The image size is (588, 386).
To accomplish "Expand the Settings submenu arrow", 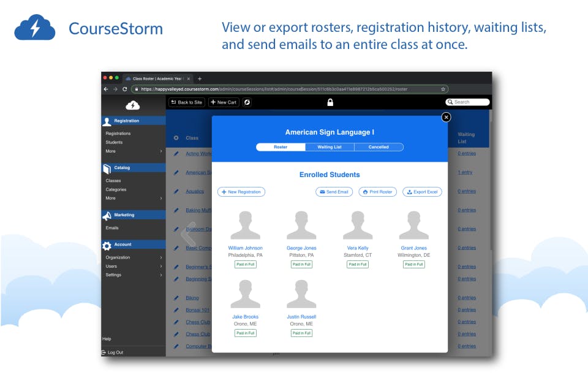I will (161, 274).
